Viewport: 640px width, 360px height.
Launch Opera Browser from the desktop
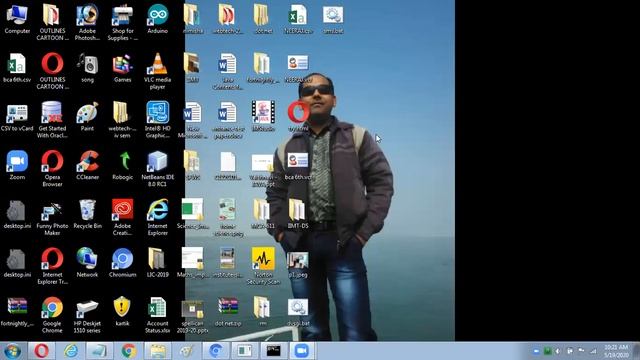pyautogui.click(x=52, y=168)
